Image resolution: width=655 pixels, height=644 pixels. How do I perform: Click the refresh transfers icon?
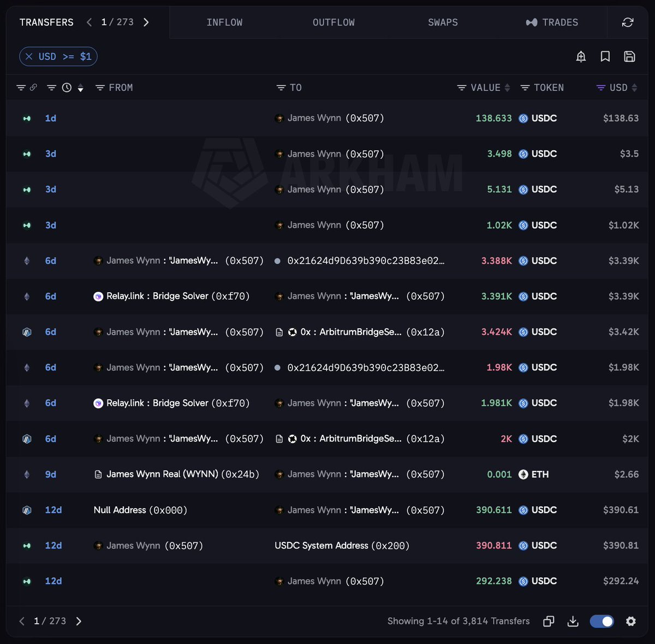pos(628,22)
